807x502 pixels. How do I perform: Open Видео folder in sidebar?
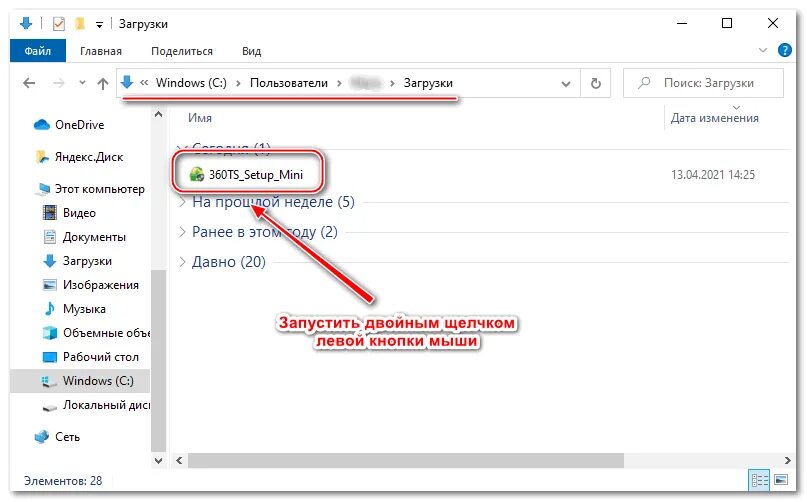click(x=79, y=213)
